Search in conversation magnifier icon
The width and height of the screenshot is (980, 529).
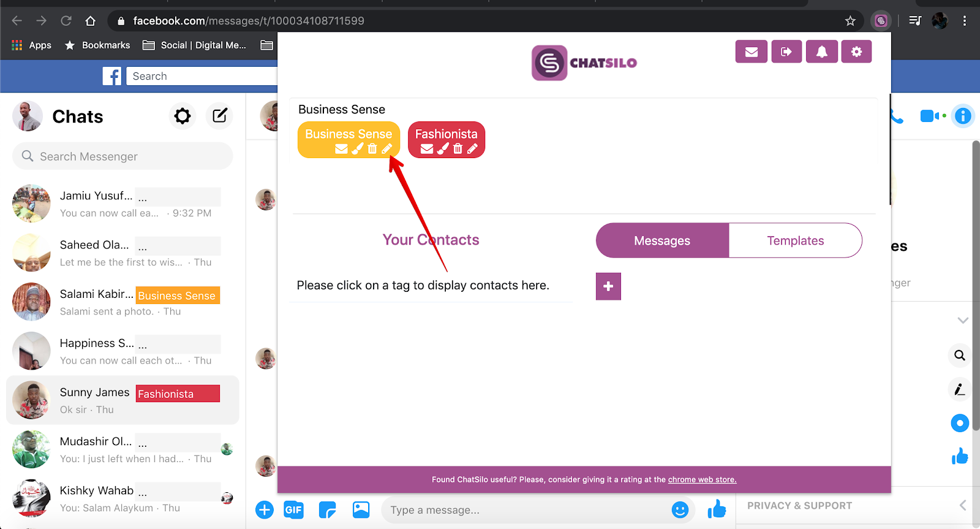960,356
